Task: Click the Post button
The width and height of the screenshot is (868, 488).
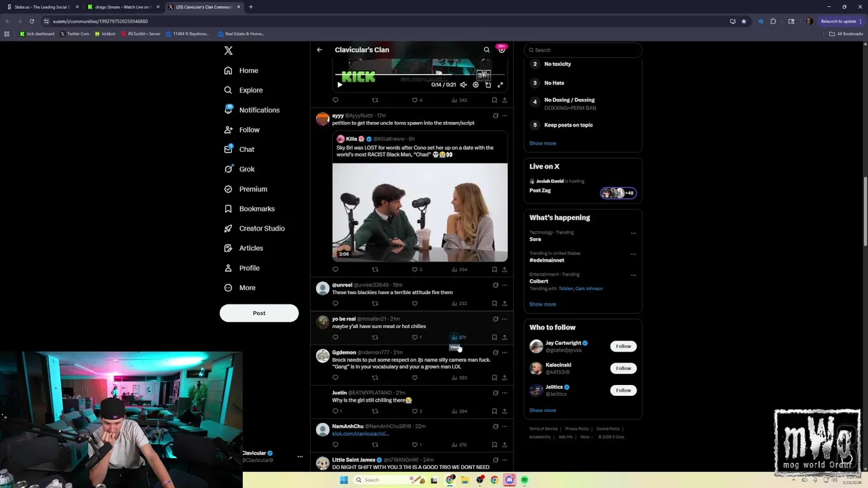Action: tap(259, 313)
